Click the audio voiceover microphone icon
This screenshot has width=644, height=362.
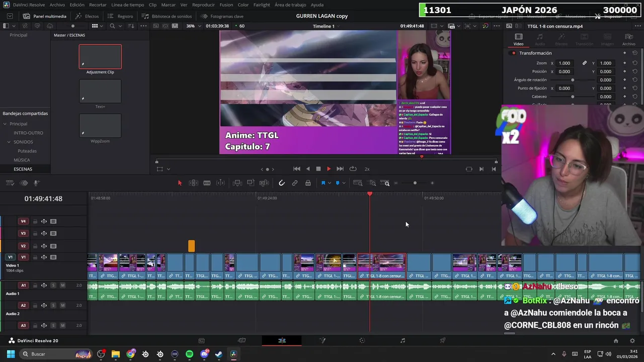(x=36, y=183)
